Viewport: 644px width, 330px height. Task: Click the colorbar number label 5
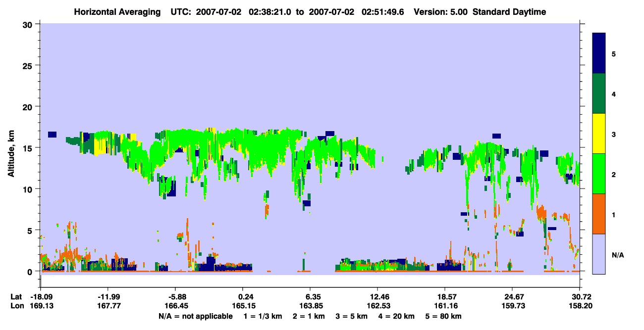click(x=614, y=53)
